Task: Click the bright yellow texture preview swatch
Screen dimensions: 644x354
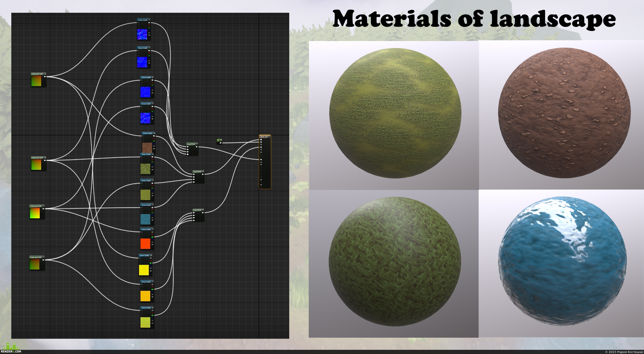Action: (144, 270)
